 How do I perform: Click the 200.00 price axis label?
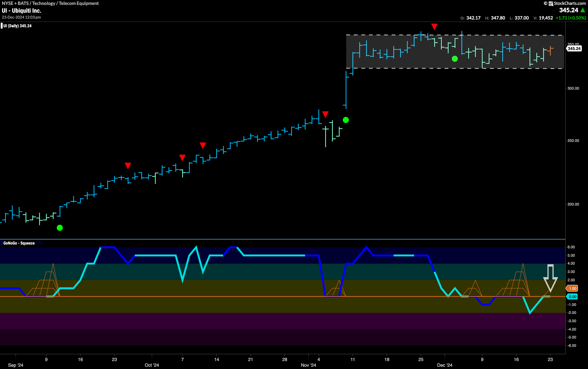coord(573,204)
